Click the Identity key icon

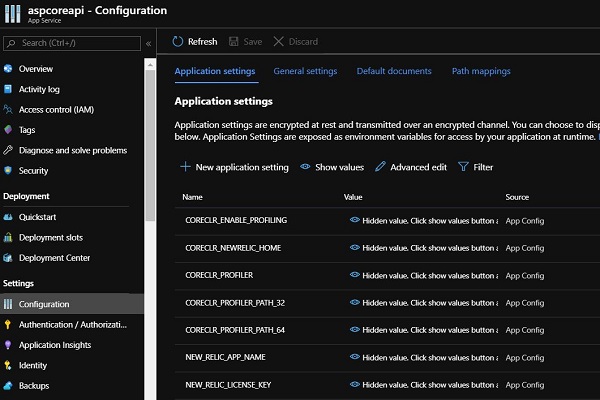8,366
